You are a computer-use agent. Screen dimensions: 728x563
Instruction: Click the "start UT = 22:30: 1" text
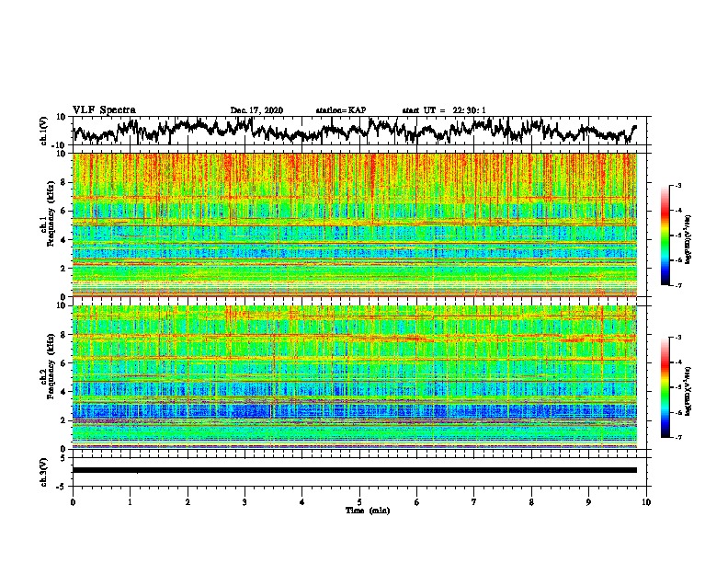pyautogui.click(x=444, y=110)
